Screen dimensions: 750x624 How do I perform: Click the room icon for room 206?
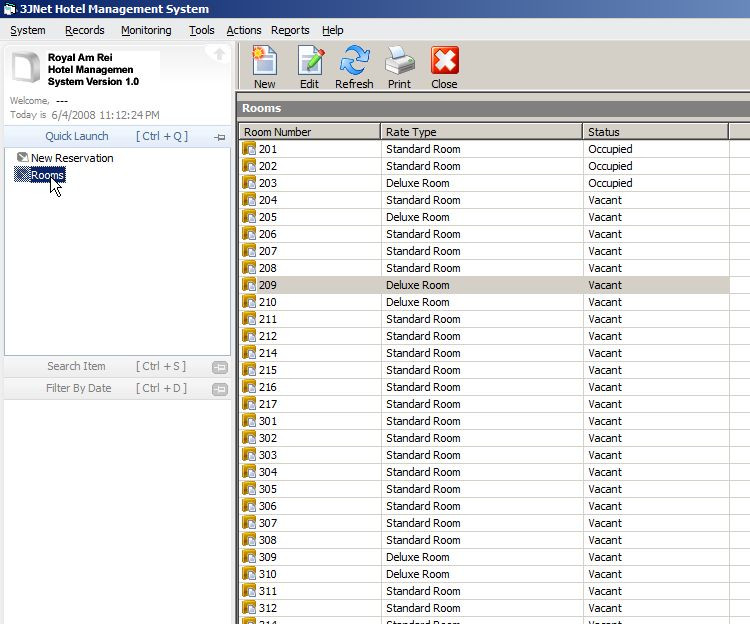(249, 234)
